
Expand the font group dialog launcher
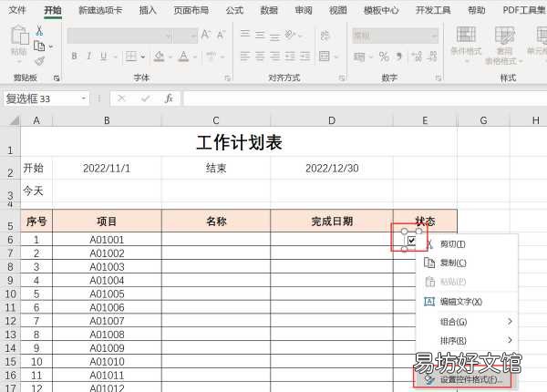click(x=227, y=78)
